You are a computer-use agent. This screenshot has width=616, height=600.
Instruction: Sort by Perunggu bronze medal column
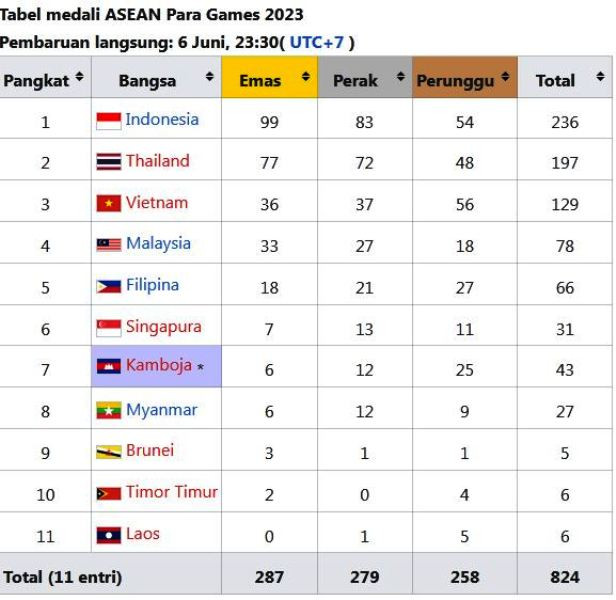(505, 76)
